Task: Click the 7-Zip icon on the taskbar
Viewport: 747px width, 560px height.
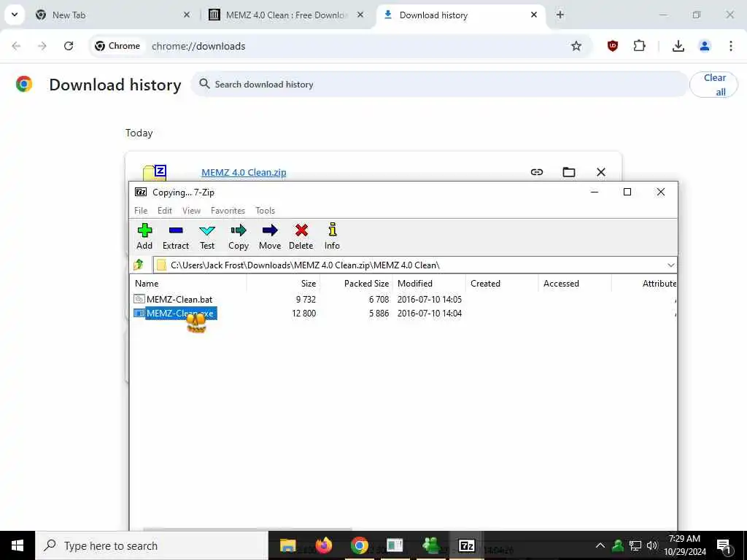Action: (466, 545)
